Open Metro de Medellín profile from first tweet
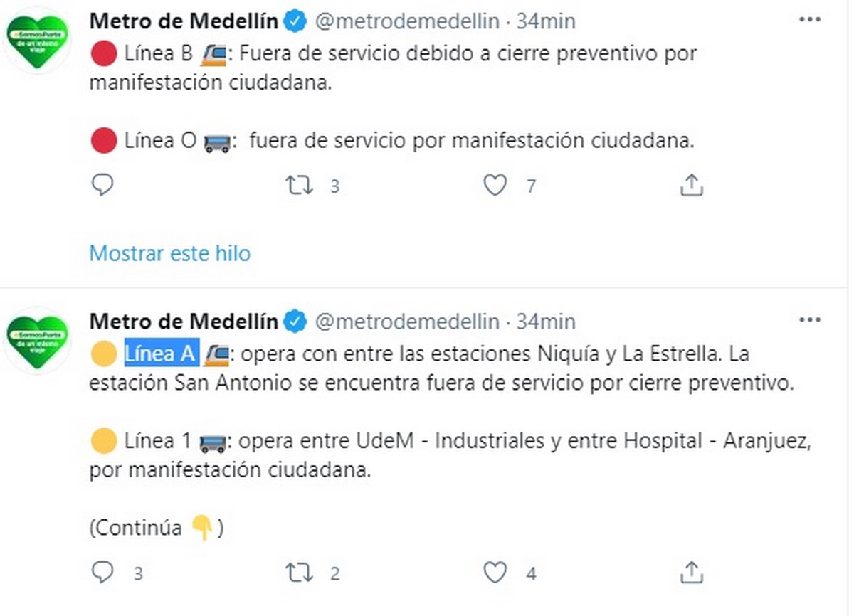This screenshot has height=616, width=854. click(x=184, y=21)
